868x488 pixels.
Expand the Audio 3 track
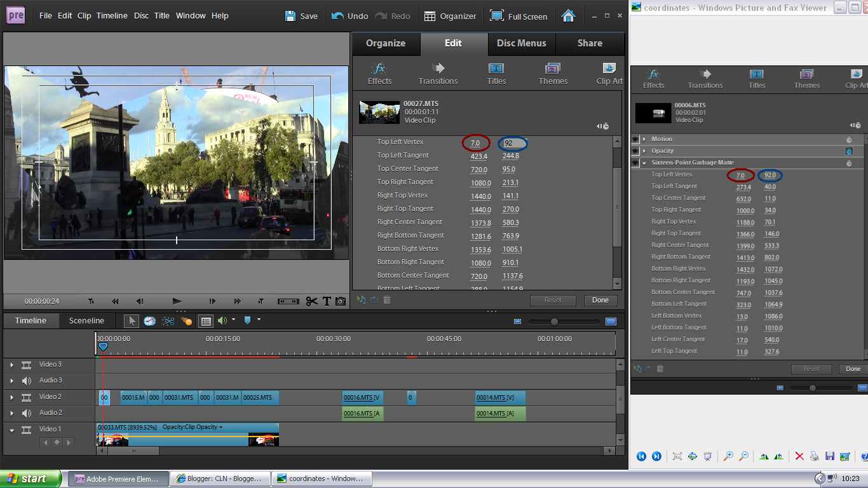click(x=11, y=381)
